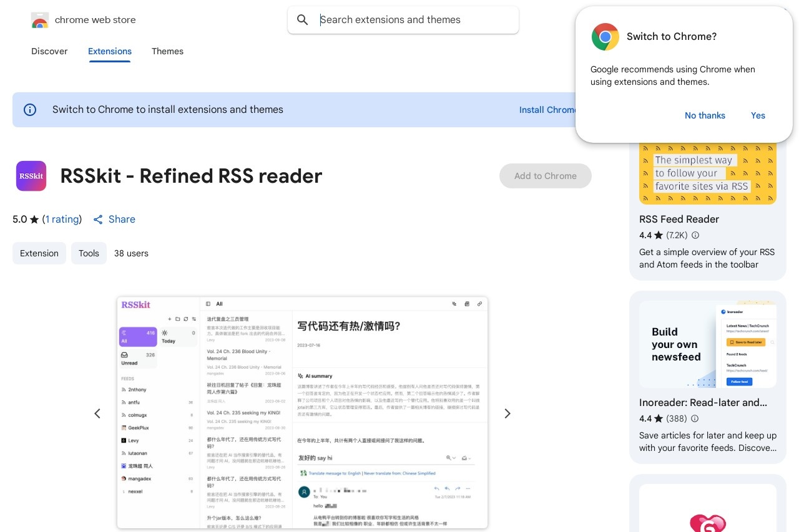799x532 pixels.
Task: Open the RSSkit app screenshot preview
Action: (x=302, y=413)
